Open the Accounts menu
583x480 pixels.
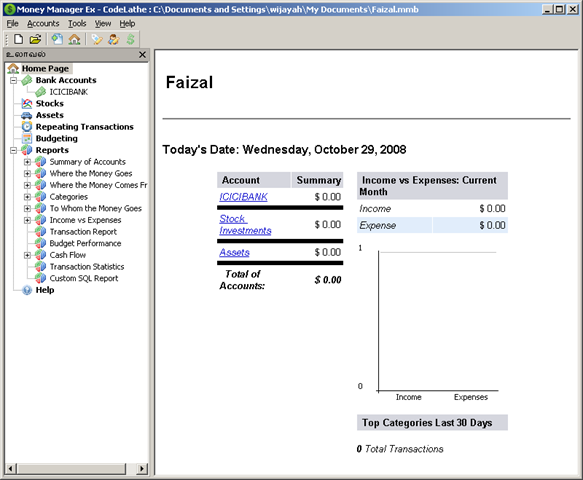pyautogui.click(x=43, y=23)
